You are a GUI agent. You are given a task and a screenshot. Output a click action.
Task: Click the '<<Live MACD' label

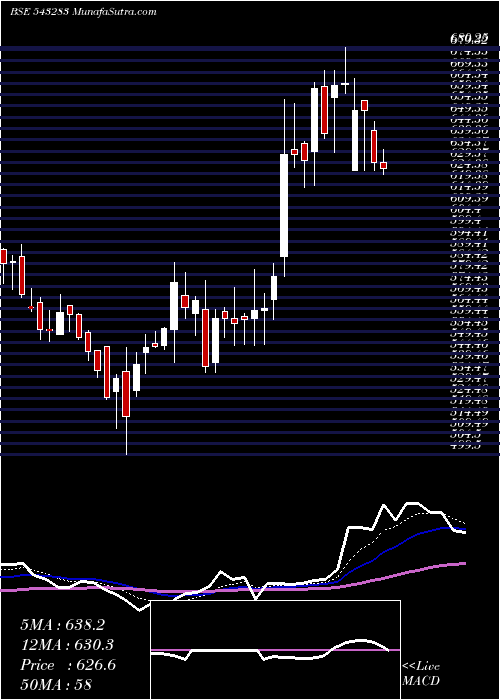click(421, 674)
